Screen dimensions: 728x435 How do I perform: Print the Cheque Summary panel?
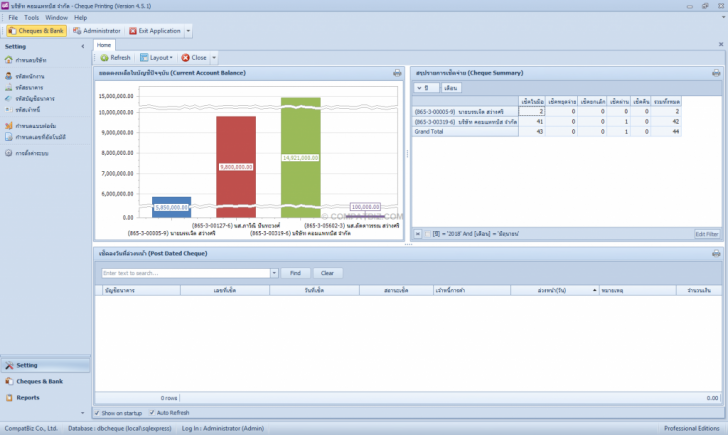pos(716,73)
